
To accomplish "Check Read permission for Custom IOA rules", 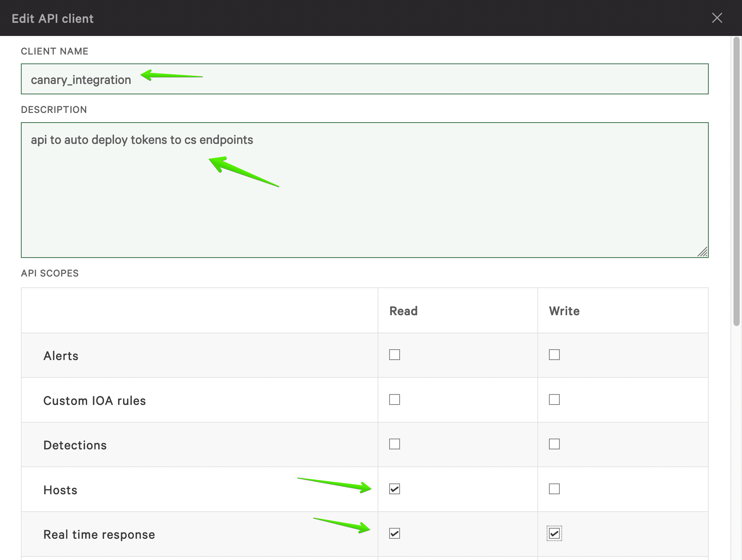I will pos(394,400).
